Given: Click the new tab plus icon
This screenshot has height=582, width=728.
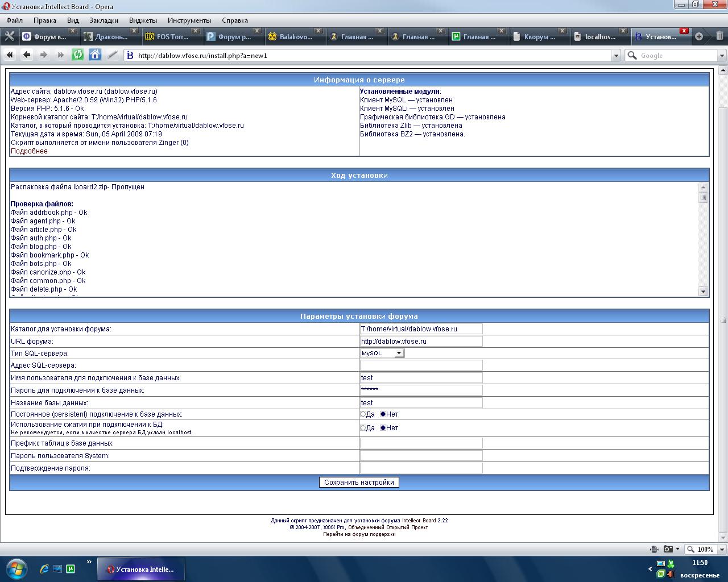Looking at the screenshot, I should [x=699, y=36].
